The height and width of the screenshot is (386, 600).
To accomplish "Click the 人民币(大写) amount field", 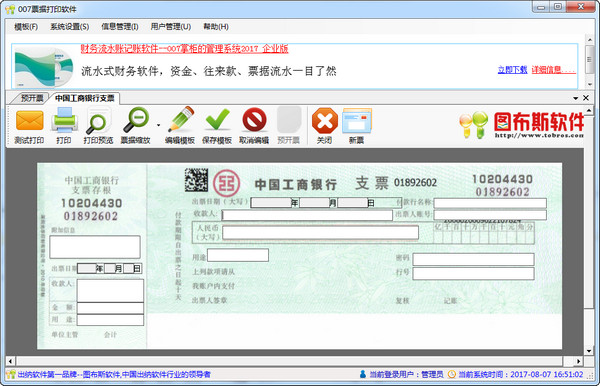I will [320, 233].
